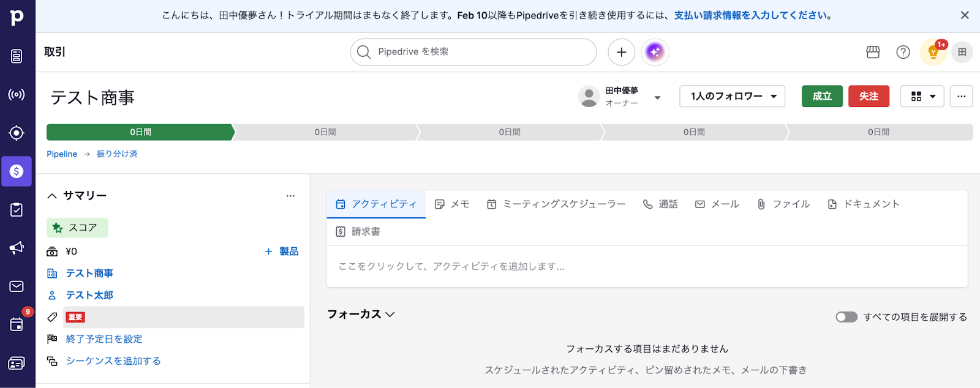Viewport: 980px width, 388px height.
Task: Open the target radar sidebar icon
Action: click(17, 133)
